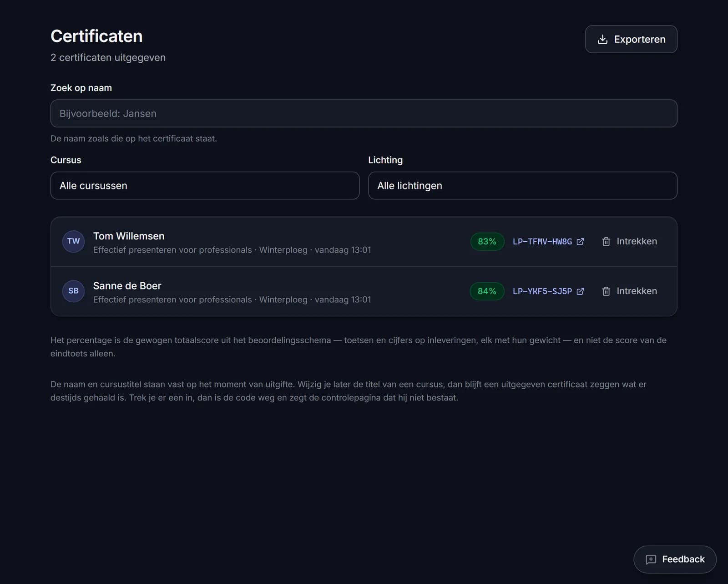
Task: Revoke Tom Willemsen's certificate via Intrekken
Action: pos(629,241)
